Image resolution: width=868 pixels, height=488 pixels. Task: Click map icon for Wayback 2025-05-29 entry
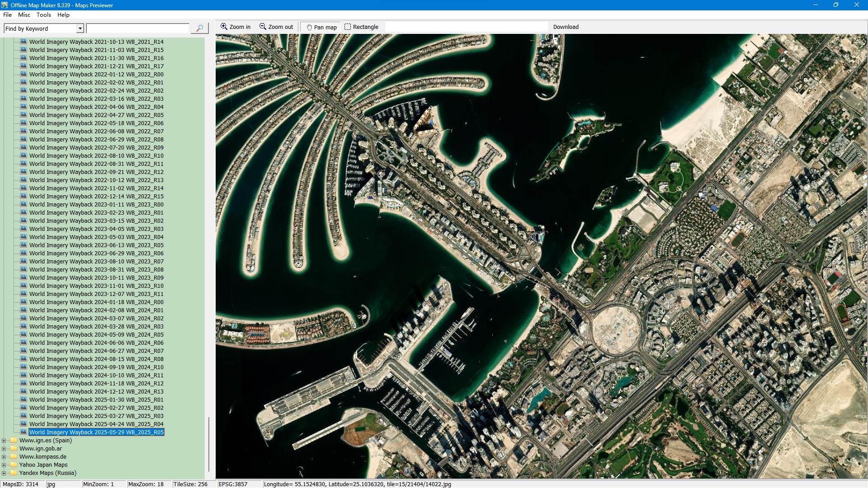(x=24, y=432)
